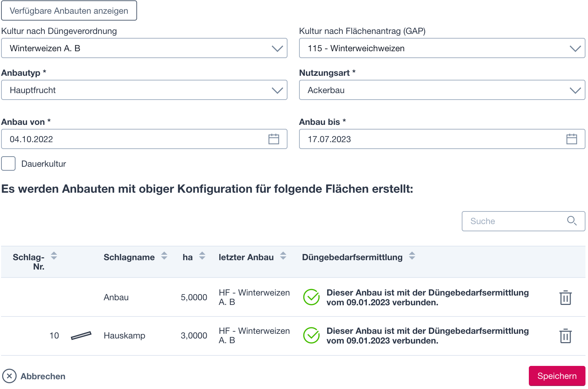Select Schlagname cell 'Hauskamp'

point(124,336)
